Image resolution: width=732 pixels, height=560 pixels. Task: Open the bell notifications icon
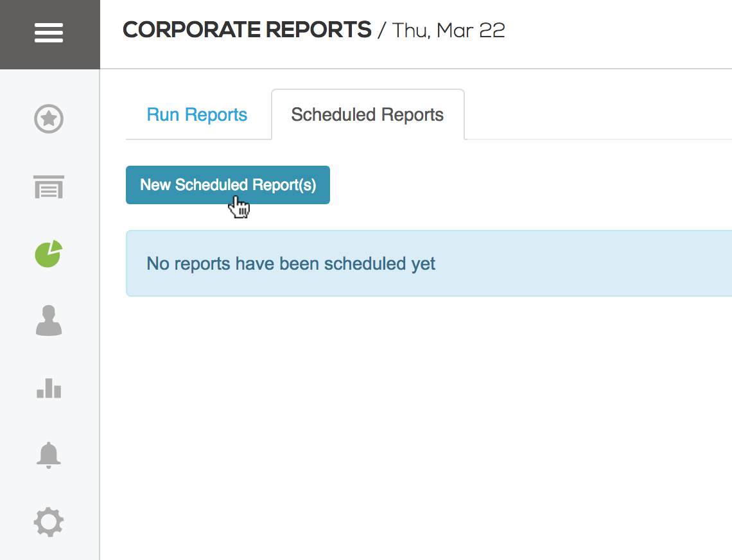pos(49,455)
